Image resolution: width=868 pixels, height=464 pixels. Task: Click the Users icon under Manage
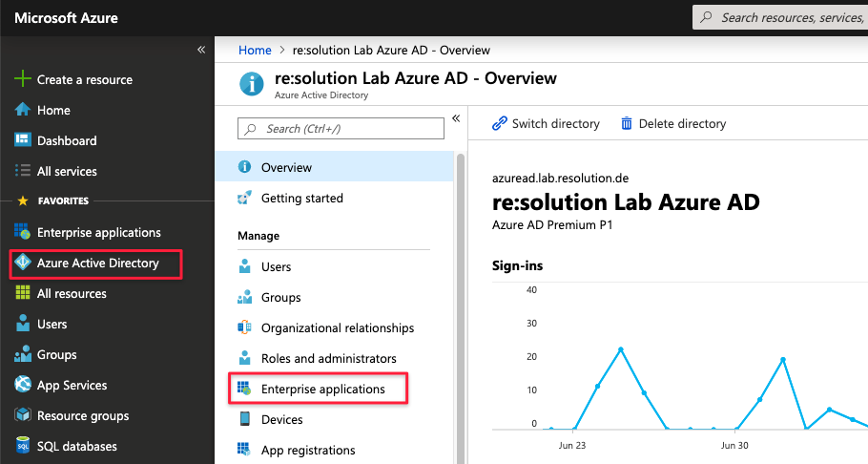pos(244,266)
